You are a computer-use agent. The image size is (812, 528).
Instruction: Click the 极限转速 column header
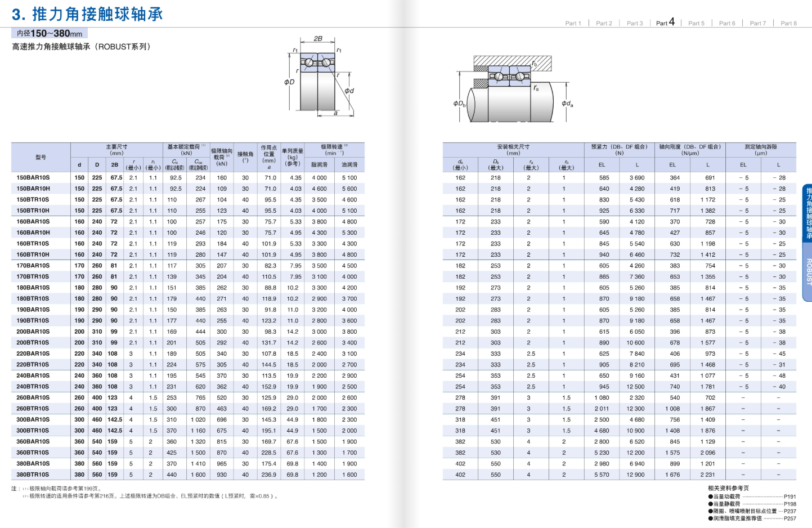[334, 150]
